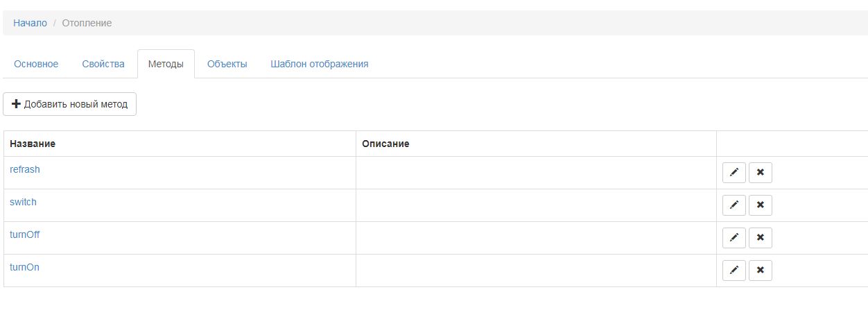Click the pencil edit icon for refresh
The height and width of the screenshot is (326, 868).
734,173
